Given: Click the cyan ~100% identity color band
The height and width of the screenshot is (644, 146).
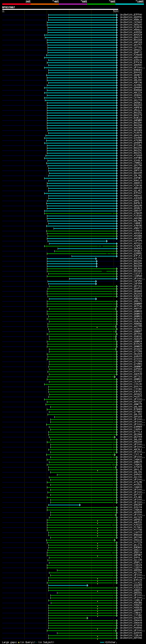Looking at the screenshot, I should [130, 4].
